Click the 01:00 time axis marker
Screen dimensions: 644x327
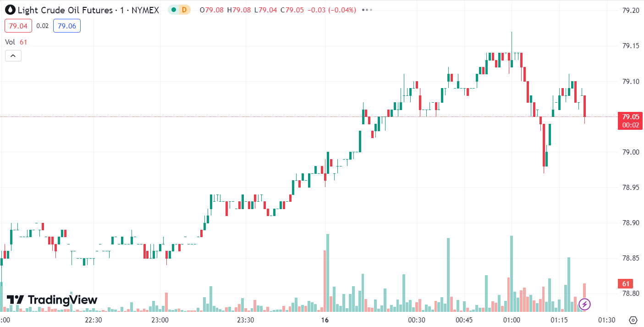point(512,320)
